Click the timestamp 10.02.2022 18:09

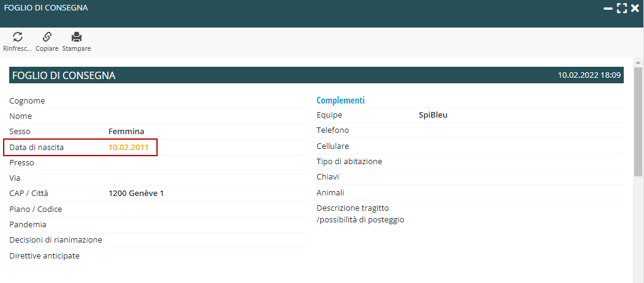pyautogui.click(x=589, y=75)
